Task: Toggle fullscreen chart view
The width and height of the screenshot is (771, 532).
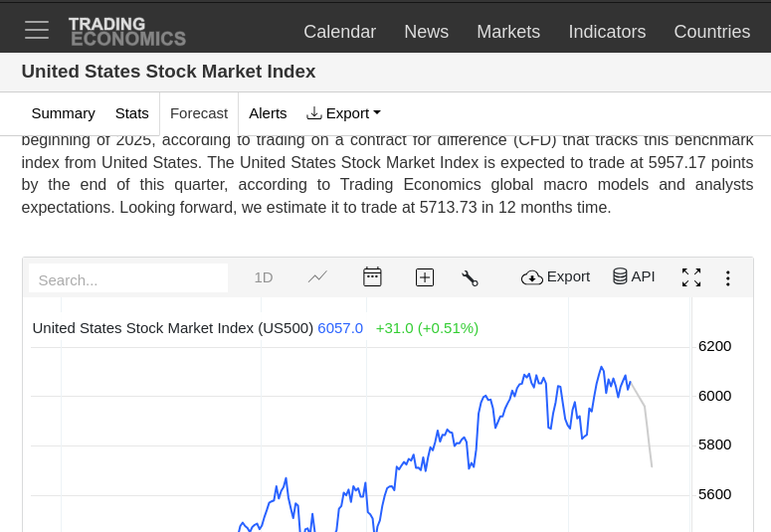Action: pyautogui.click(x=691, y=277)
